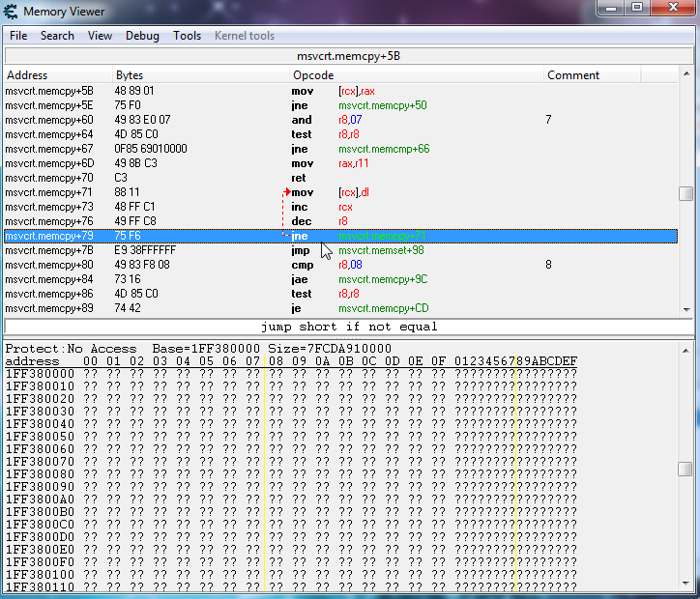Click the disassembler scrollbar thumb
Image resolution: width=700 pixels, height=599 pixels.
685,193
